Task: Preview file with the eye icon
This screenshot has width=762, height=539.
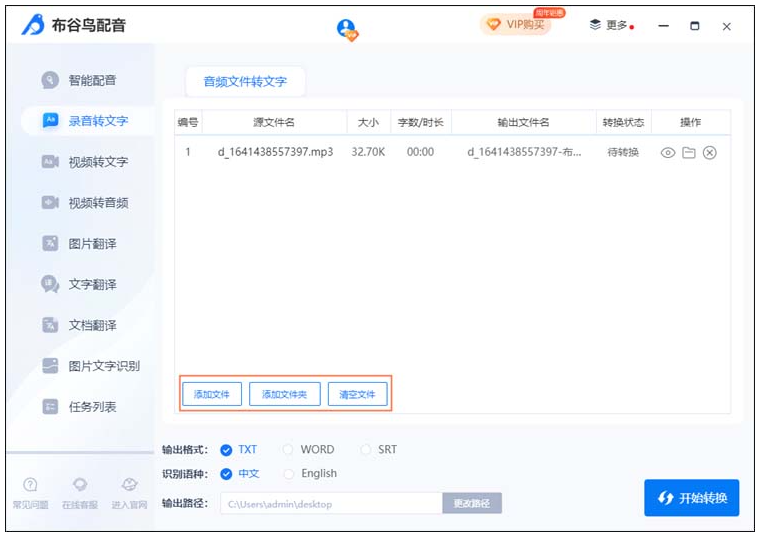Action: [x=668, y=153]
